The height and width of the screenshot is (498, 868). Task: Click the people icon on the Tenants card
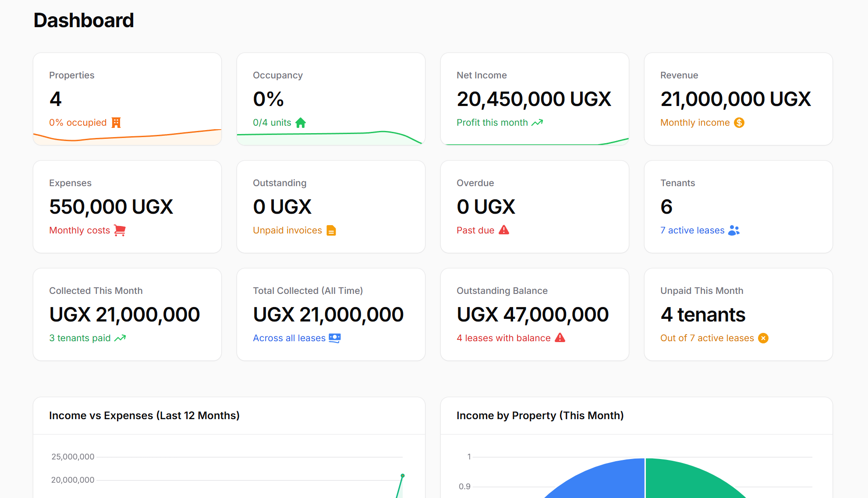tap(733, 230)
